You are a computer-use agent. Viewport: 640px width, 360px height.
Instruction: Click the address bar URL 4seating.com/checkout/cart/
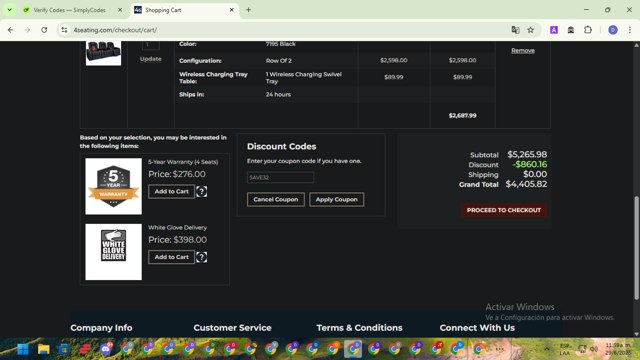coord(115,30)
